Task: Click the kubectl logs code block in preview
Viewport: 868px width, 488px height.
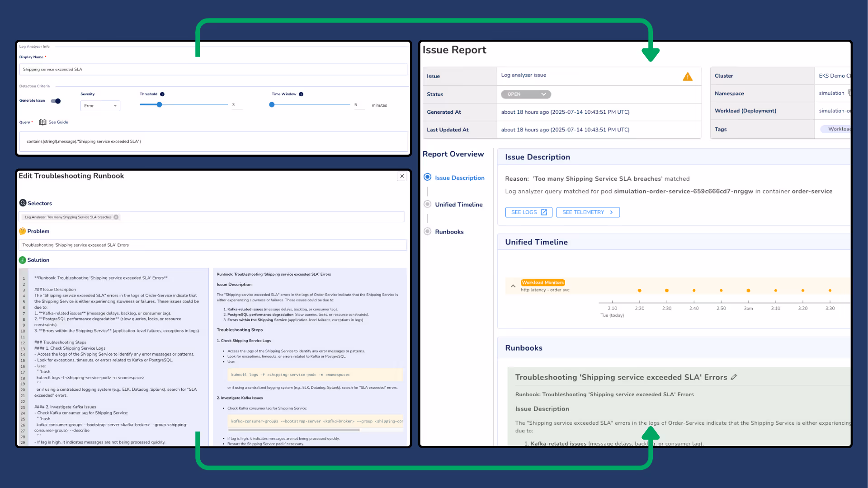Action: 315,375
